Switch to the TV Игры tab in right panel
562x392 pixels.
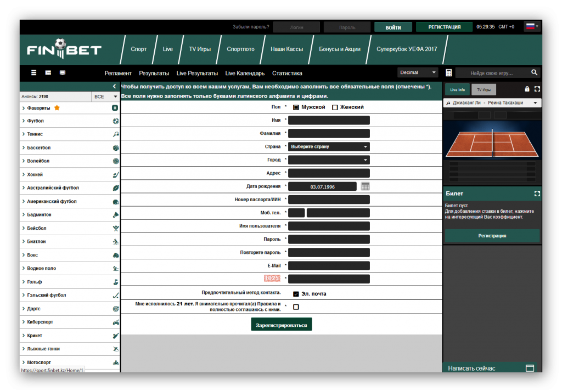[x=484, y=89]
